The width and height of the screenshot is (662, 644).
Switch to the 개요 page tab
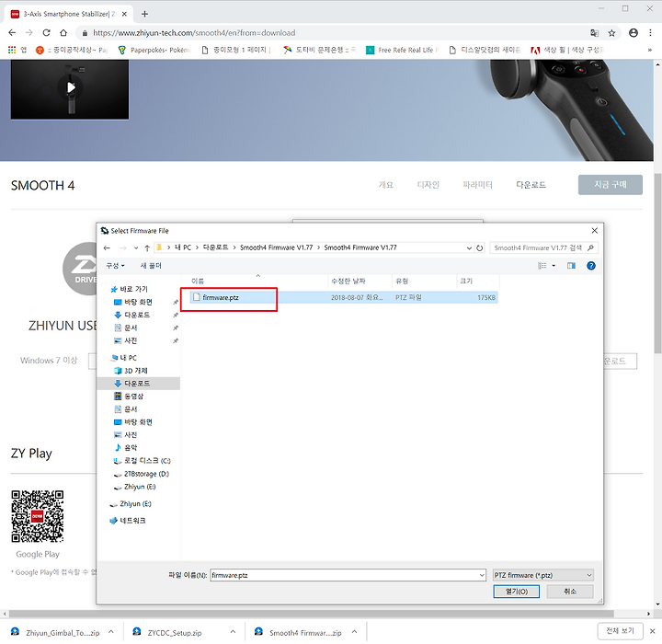(386, 185)
